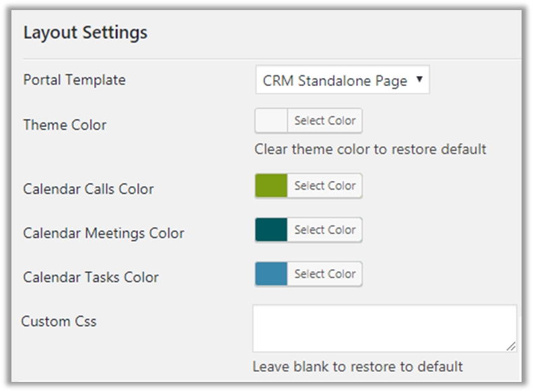The height and width of the screenshot is (392, 533).
Task: Click the Theme Color label
Action: pos(65,125)
